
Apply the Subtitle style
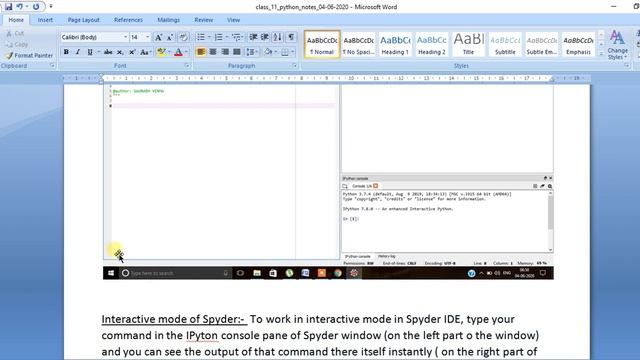(505, 44)
